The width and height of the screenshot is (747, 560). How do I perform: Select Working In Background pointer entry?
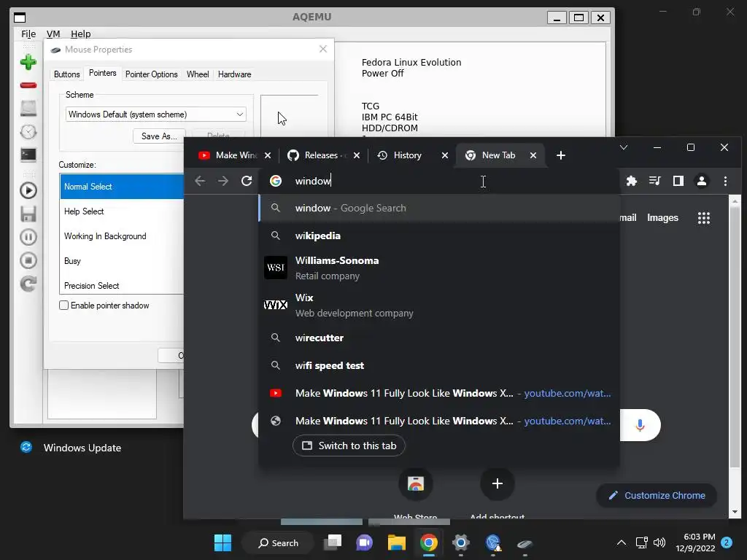(x=122, y=236)
